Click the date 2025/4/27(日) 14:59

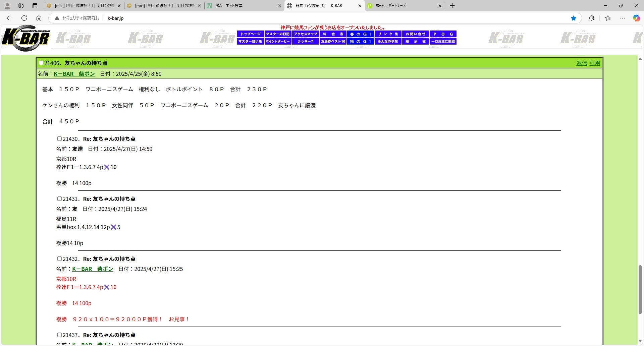[128, 149]
